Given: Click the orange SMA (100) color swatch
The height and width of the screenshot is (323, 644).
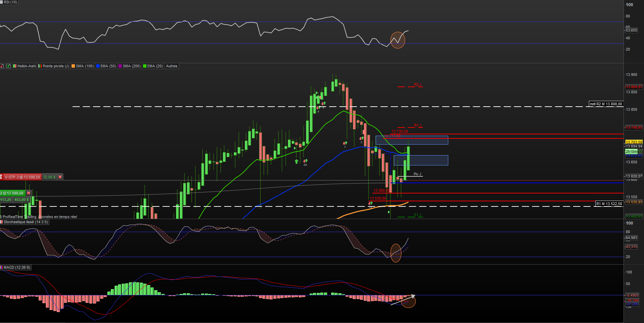Looking at the screenshot, I should click(x=73, y=66).
